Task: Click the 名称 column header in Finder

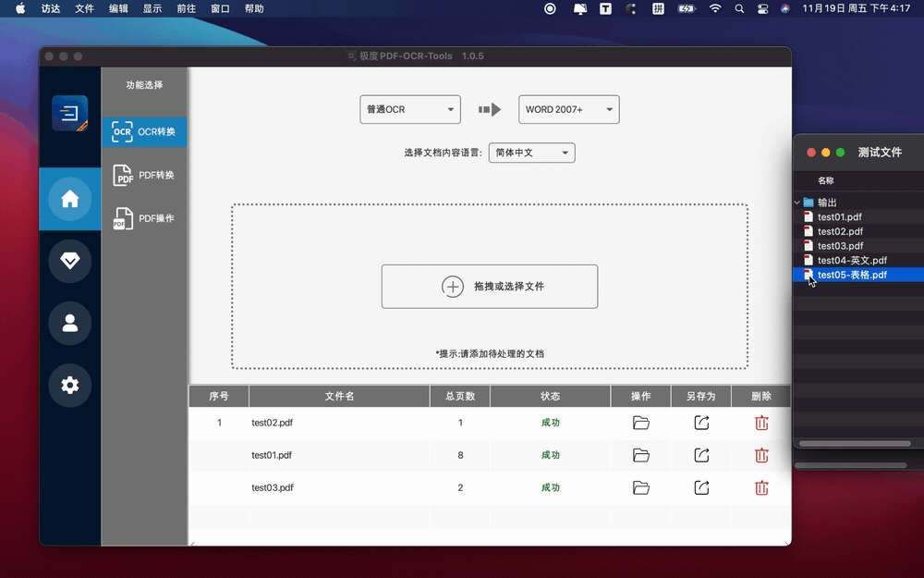Action: 825,180
